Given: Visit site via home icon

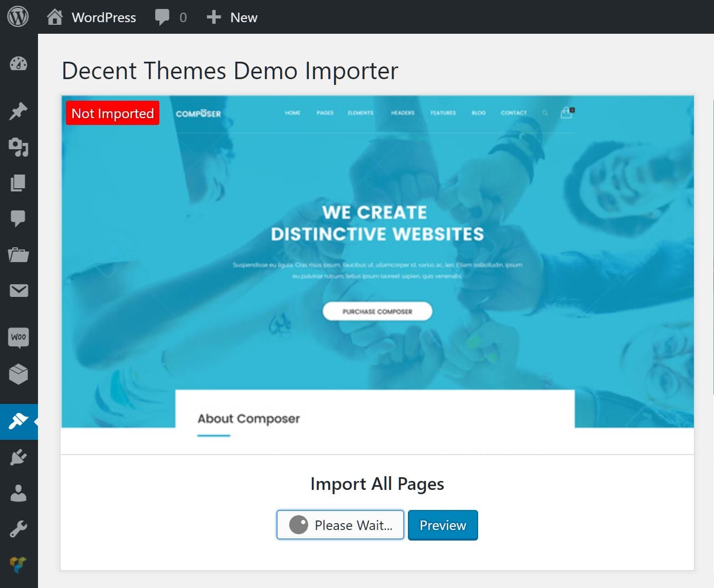Looking at the screenshot, I should click(x=54, y=17).
